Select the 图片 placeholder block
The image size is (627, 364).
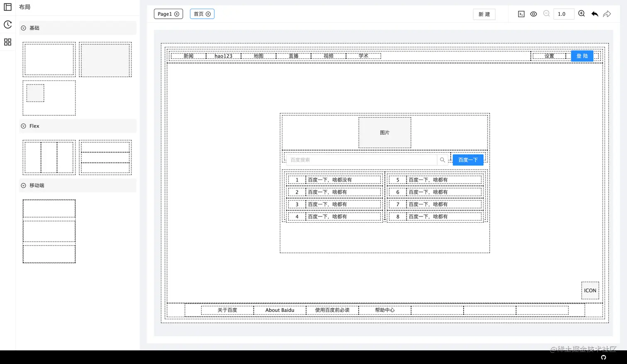[x=385, y=133]
